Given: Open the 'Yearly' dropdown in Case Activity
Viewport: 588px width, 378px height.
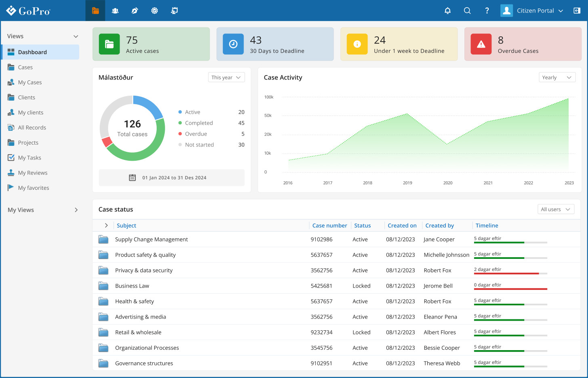Looking at the screenshot, I should 557,78.
